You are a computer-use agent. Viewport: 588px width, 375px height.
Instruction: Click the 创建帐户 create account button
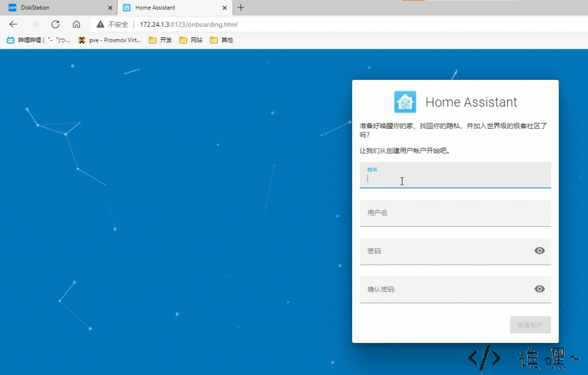pyautogui.click(x=530, y=324)
